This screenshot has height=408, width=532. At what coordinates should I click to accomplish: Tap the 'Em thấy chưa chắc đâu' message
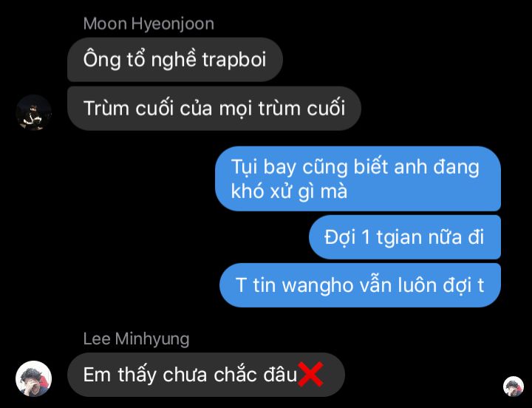(x=206, y=375)
